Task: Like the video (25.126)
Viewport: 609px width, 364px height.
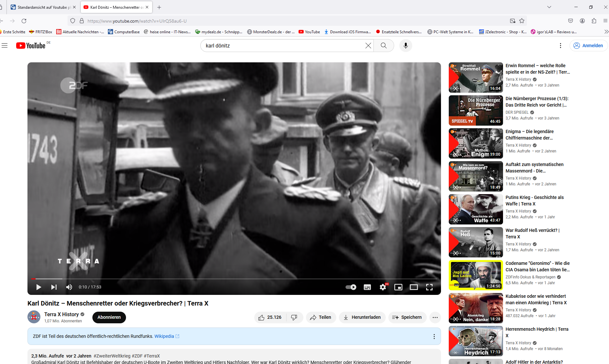Action: (x=270, y=317)
